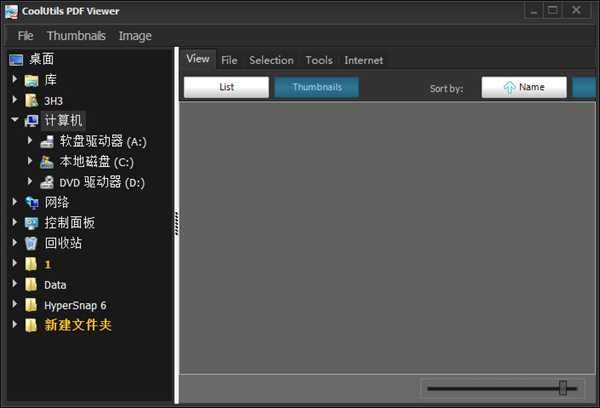Expand the HyperSnap 6 folder node
Screen dimensions: 600x408
[15, 304]
